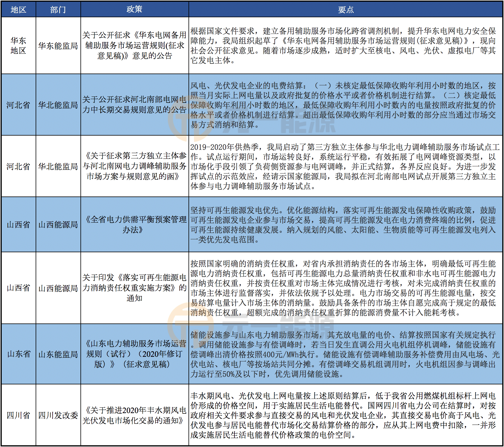Click the key points mentioning 虚拟电厂
The image size is (504, 447).
pos(343,46)
